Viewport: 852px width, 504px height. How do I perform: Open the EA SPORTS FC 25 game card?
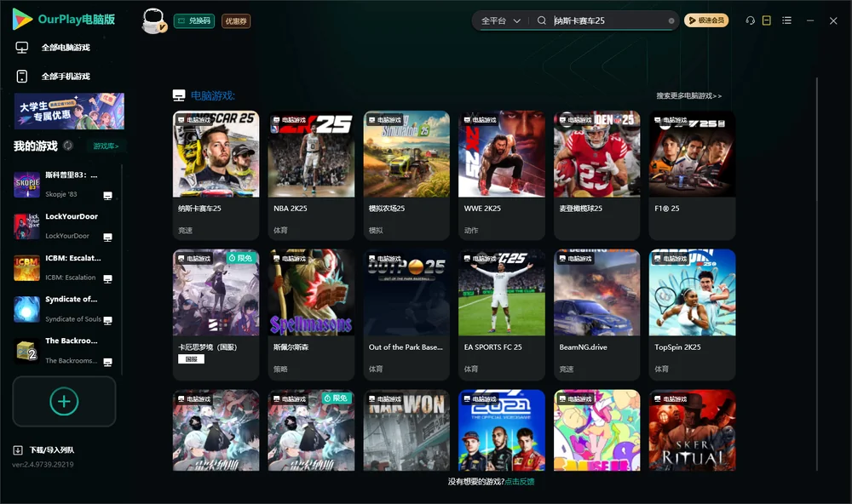(502, 314)
